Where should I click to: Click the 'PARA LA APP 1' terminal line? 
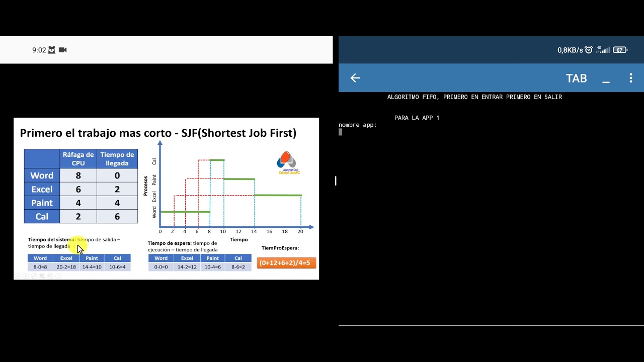point(417,118)
